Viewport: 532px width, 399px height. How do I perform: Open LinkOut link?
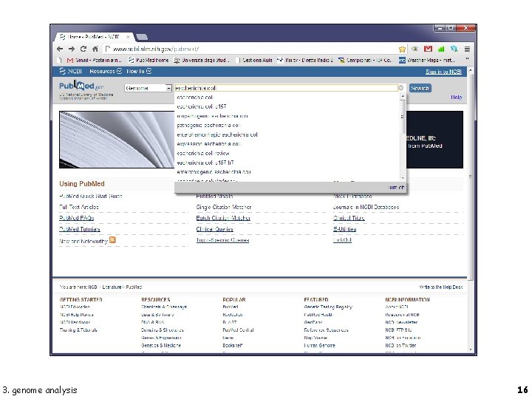(x=342, y=240)
